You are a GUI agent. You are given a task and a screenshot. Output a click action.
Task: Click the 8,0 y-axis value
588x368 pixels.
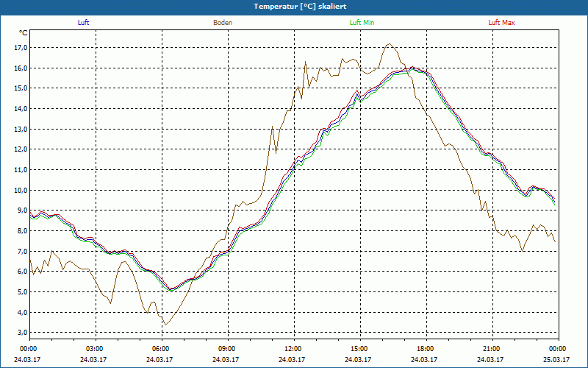point(23,231)
